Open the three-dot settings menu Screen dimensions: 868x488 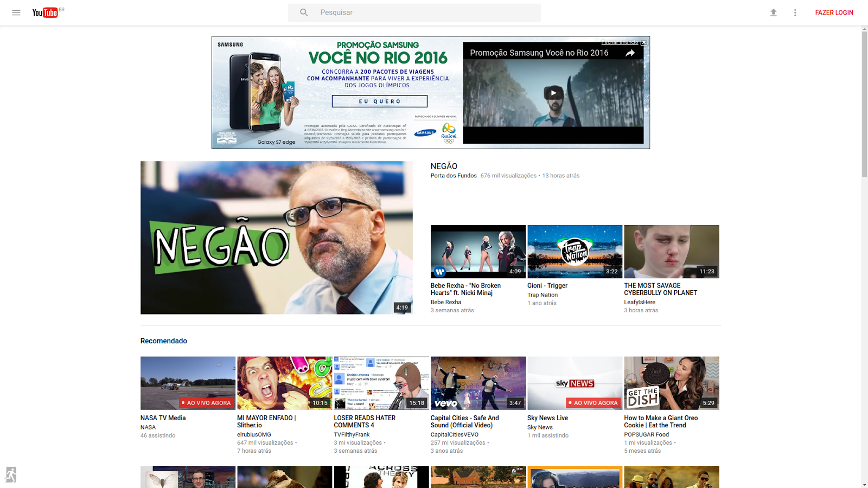[x=795, y=12]
